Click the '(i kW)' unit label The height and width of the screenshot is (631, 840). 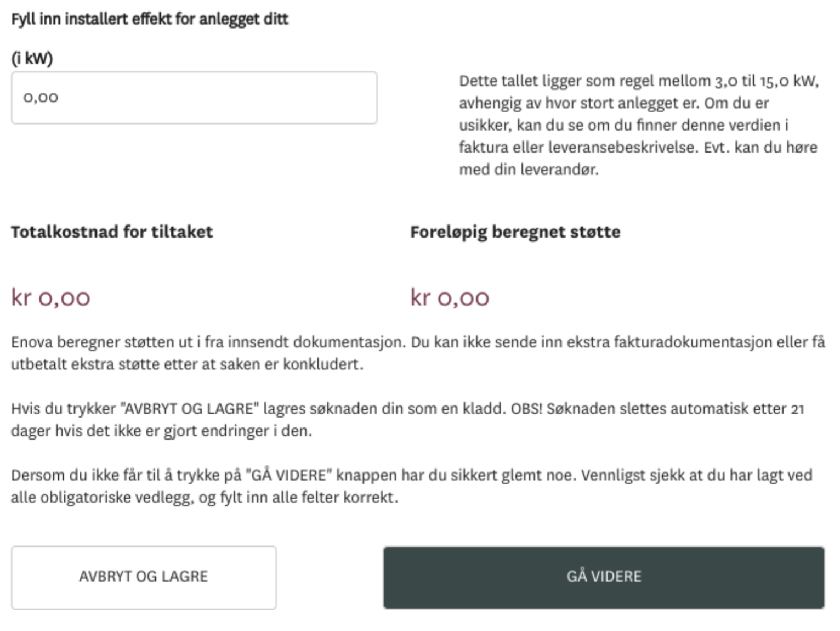(x=32, y=58)
